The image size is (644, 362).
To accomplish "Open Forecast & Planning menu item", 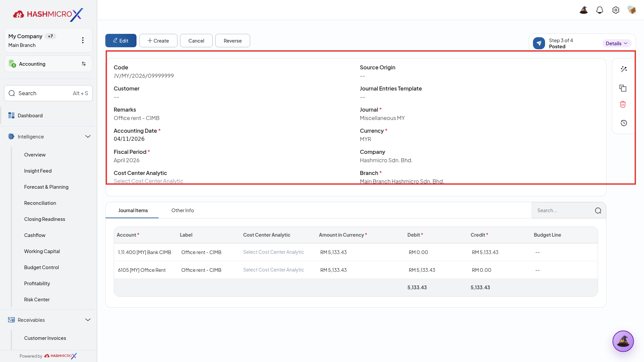I will [x=46, y=187].
